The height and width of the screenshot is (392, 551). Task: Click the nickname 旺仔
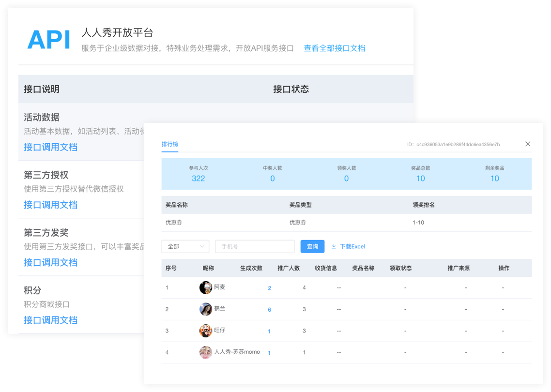[220, 330]
